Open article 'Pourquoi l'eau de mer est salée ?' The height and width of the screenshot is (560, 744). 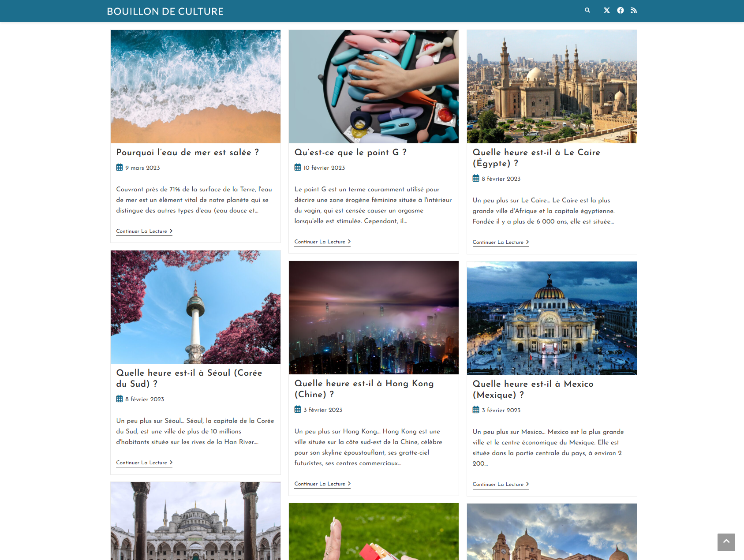tap(187, 152)
